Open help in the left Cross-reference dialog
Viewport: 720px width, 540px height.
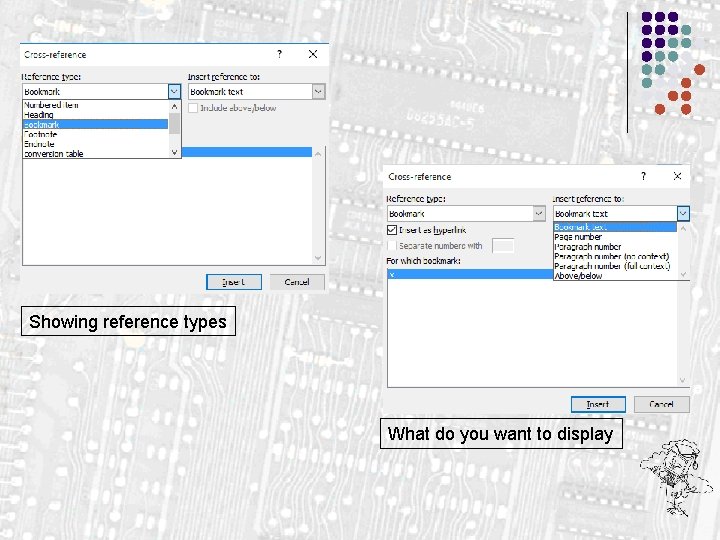(279, 54)
